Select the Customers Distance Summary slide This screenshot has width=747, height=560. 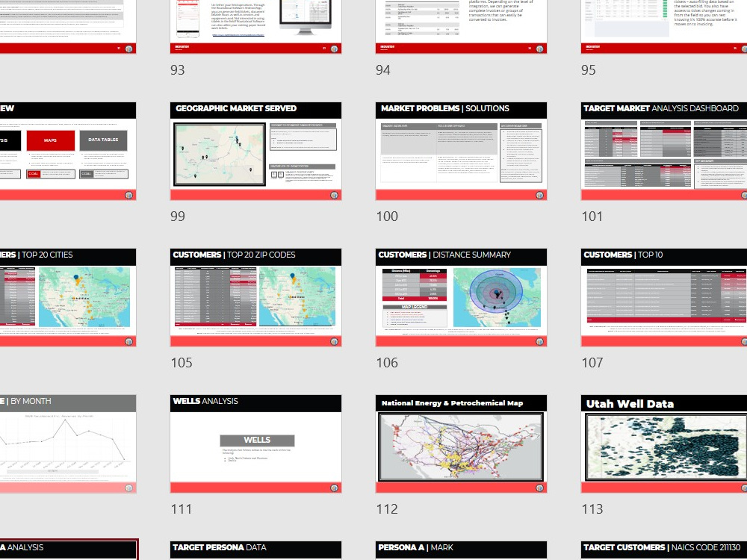click(x=461, y=297)
